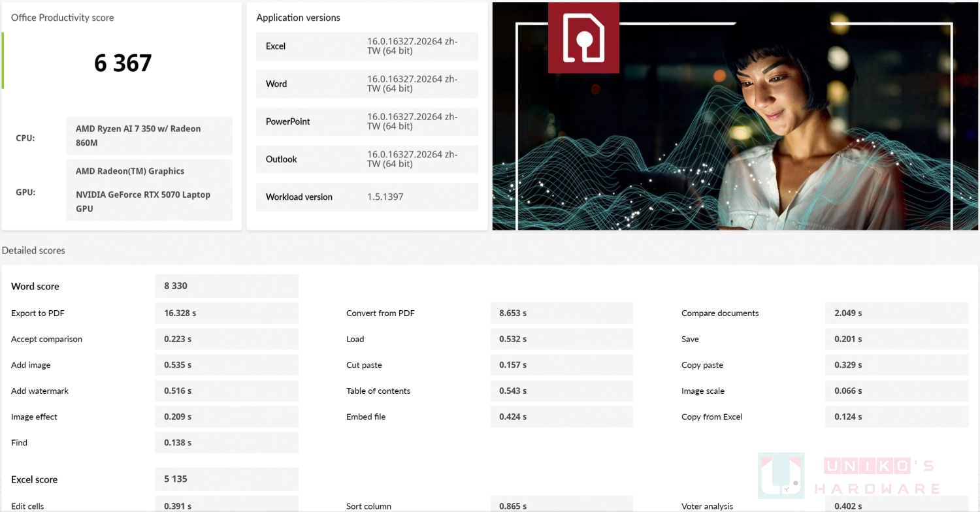Click the Convert from PDF label
This screenshot has width=980, height=512.
[380, 313]
